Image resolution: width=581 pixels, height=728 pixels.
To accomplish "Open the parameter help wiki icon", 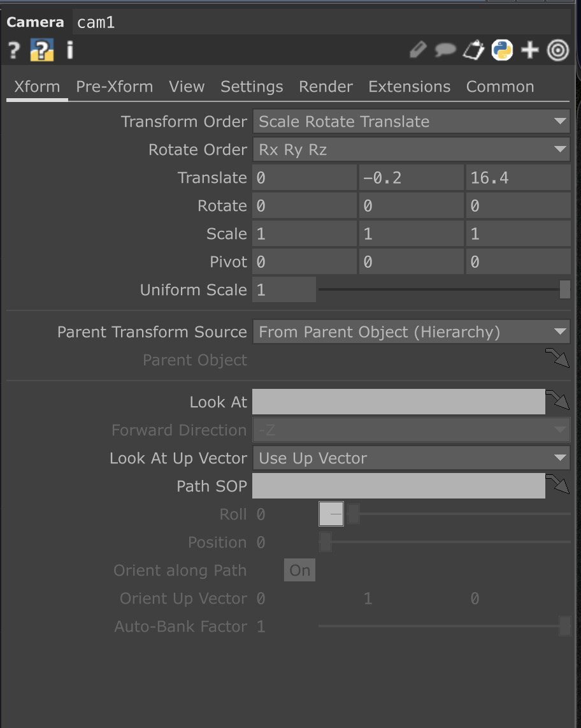I will 41,50.
